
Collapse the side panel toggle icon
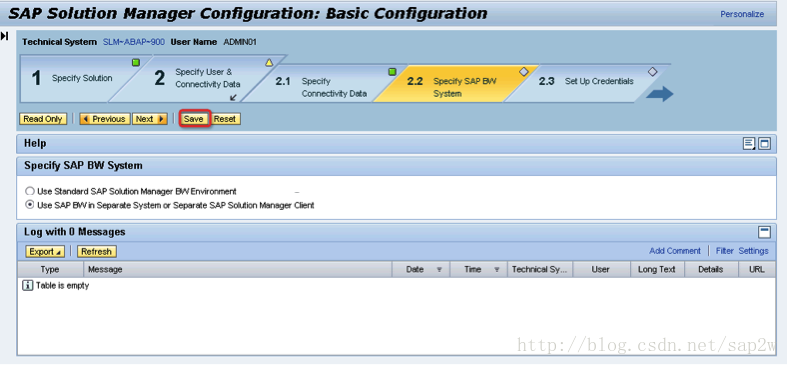coord(5,36)
